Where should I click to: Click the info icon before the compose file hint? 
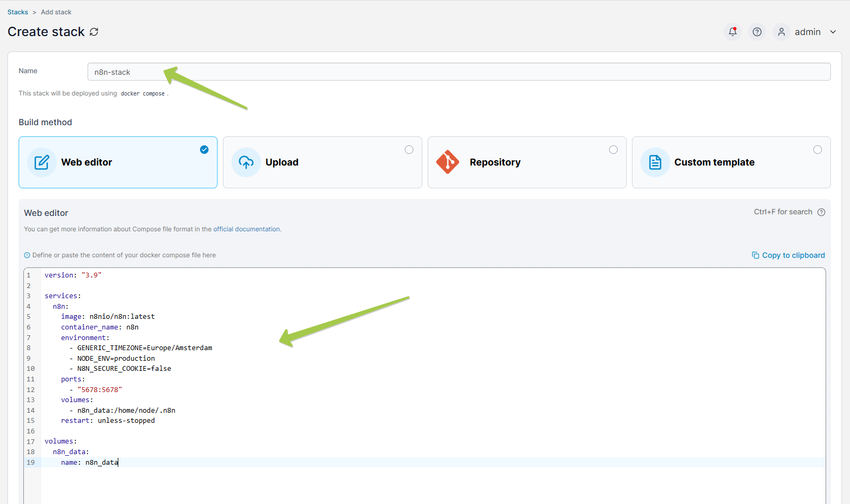point(27,255)
